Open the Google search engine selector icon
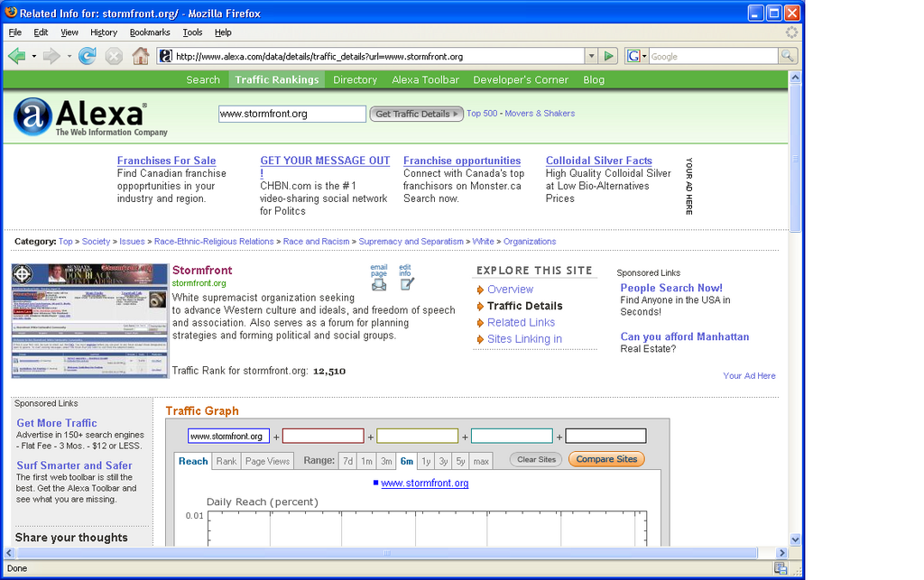The image size is (924, 580). (x=636, y=56)
